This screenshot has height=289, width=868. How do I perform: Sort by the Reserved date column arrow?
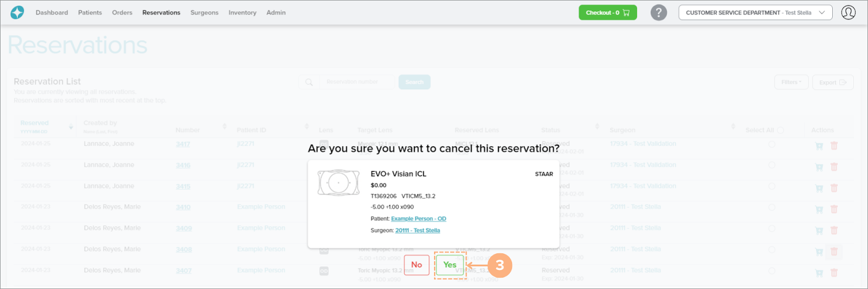click(70, 127)
